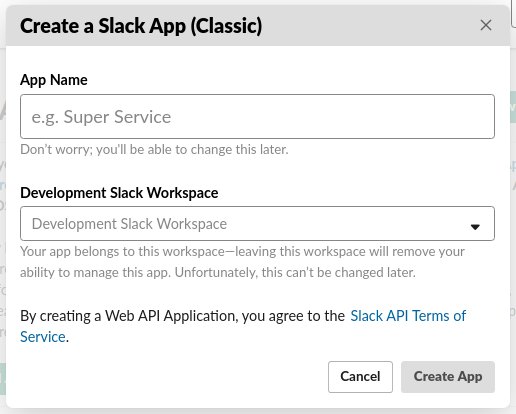The width and height of the screenshot is (516, 414).
Task: Click the "Development Slack Workspace" bold label
Action: 119,193
